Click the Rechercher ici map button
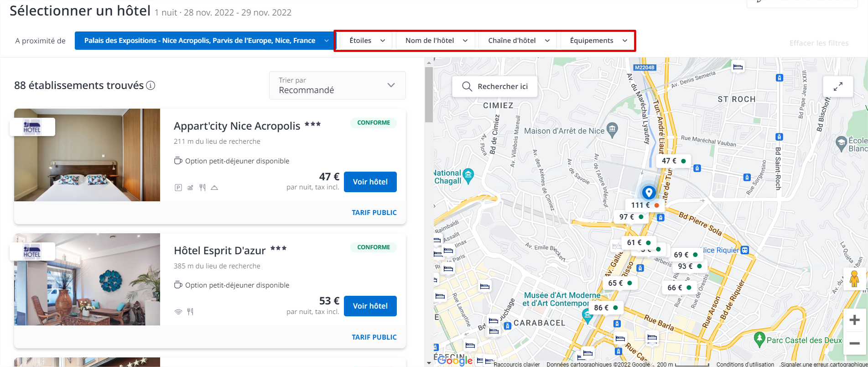Screen dimensions: 868x367 pos(495,86)
